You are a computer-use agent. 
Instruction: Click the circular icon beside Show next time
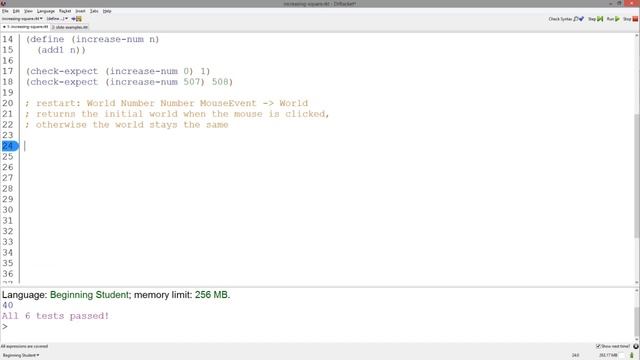point(636,346)
